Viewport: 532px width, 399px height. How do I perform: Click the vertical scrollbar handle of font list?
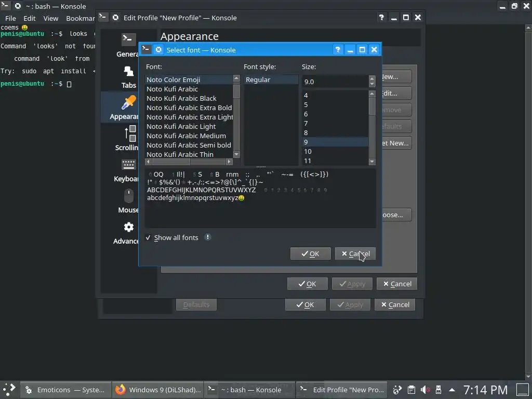236,91
